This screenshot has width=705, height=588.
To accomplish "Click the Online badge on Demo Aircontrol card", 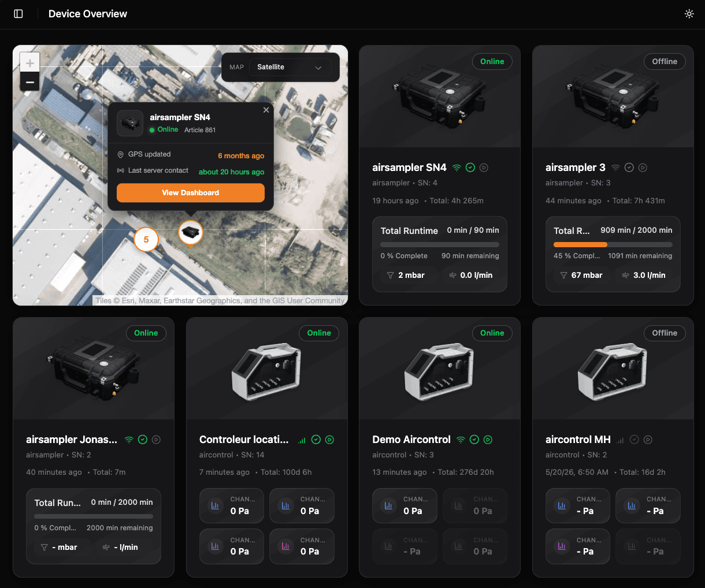I will [492, 333].
